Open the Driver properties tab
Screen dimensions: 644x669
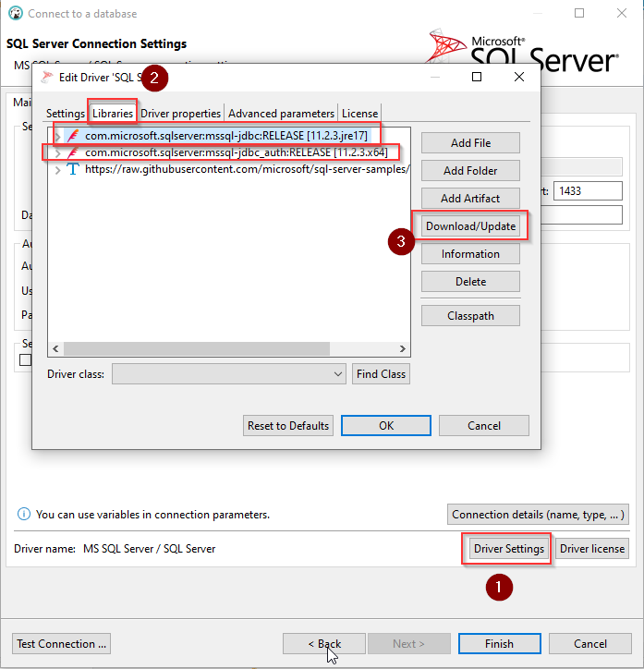180,114
